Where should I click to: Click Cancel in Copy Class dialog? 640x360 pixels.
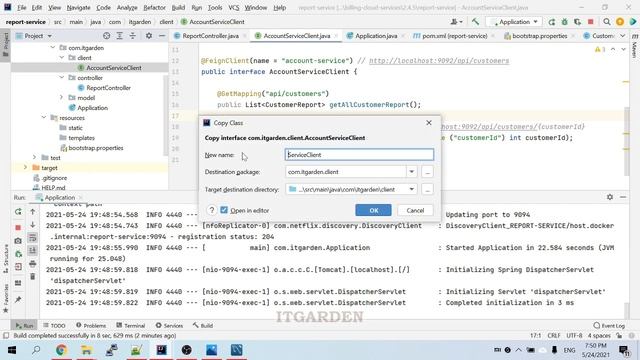point(415,210)
